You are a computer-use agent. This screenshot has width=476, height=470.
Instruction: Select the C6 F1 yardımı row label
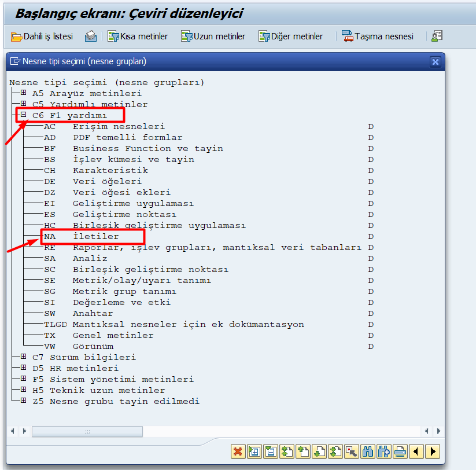[x=69, y=116]
